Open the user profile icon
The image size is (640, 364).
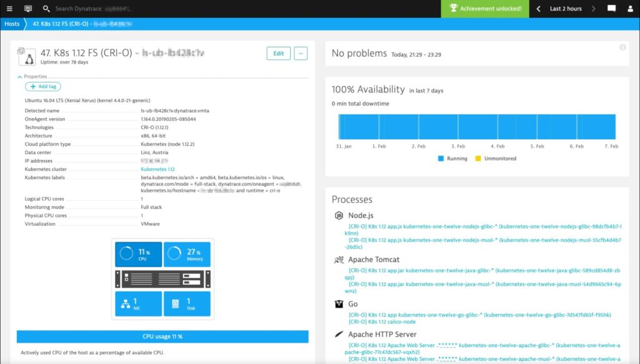click(630, 9)
